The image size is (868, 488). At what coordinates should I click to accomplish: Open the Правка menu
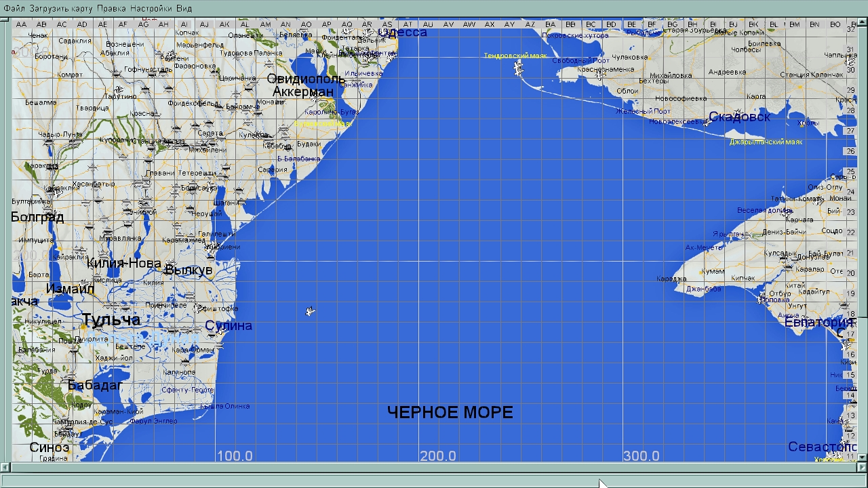pos(111,8)
